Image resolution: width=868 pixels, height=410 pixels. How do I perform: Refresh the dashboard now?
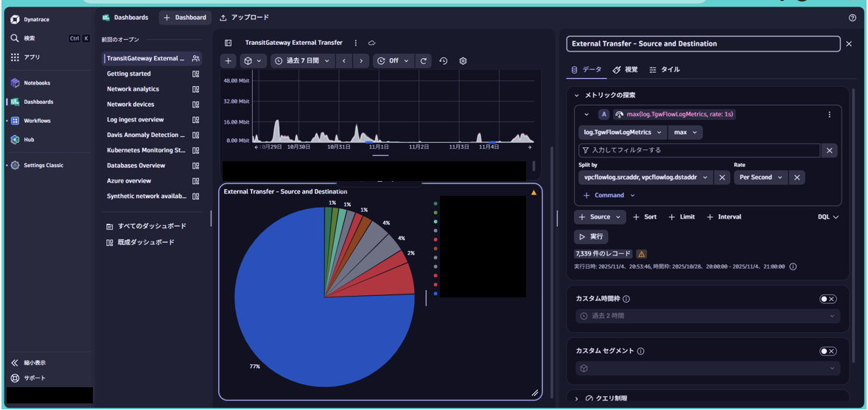pyautogui.click(x=424, y=61)
